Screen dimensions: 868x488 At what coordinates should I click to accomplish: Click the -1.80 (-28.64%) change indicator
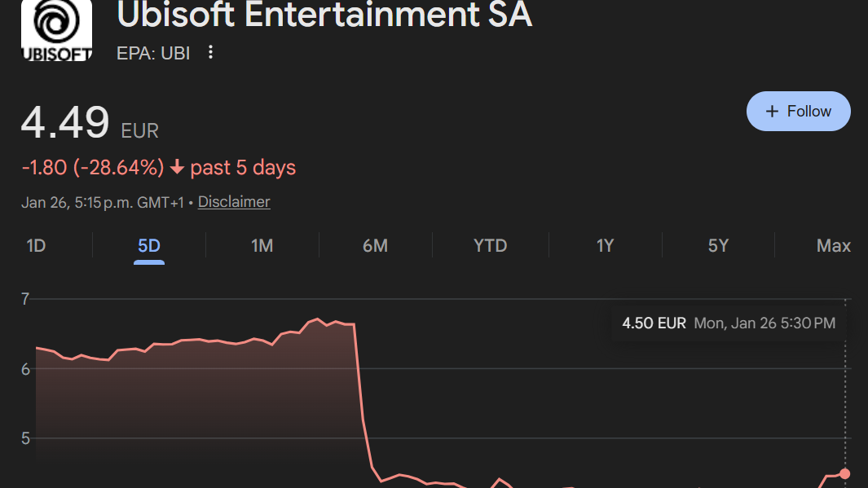coord(93,166)
